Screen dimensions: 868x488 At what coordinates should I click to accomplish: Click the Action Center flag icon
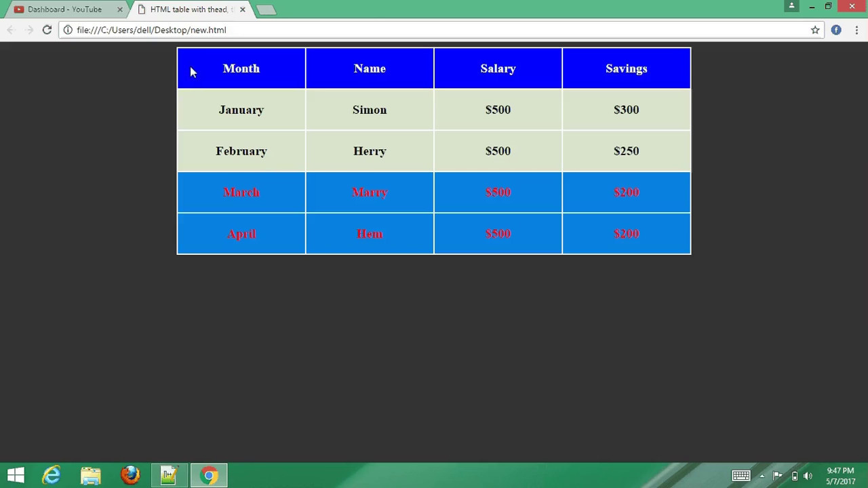coord(778,476)
